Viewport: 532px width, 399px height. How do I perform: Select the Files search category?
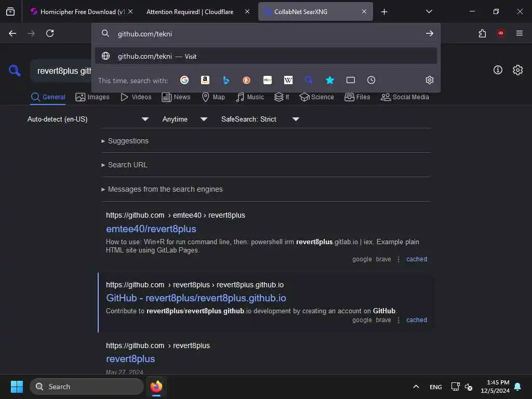357,97
